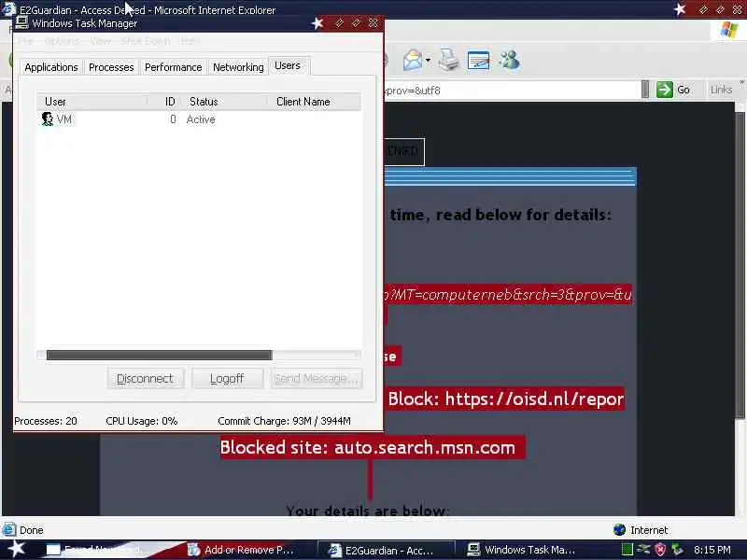The width and height of the screenshot is (747, 560).
Task: Click the red security shield tray icon
Action: coord(660,550)
